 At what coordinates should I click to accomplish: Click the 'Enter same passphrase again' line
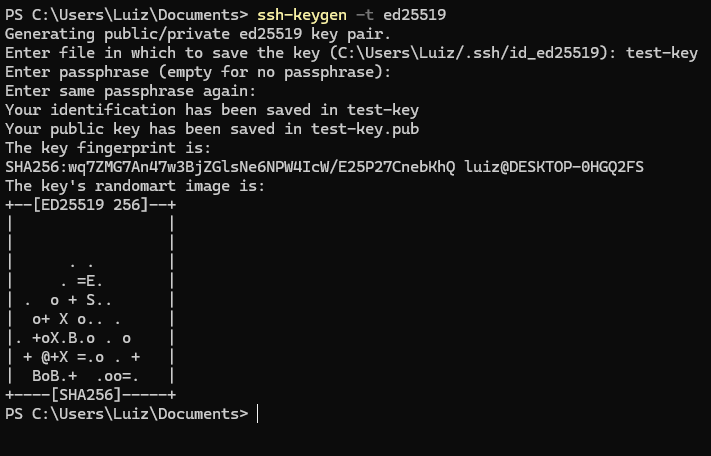pyautogui.click(x=131, y=91)
